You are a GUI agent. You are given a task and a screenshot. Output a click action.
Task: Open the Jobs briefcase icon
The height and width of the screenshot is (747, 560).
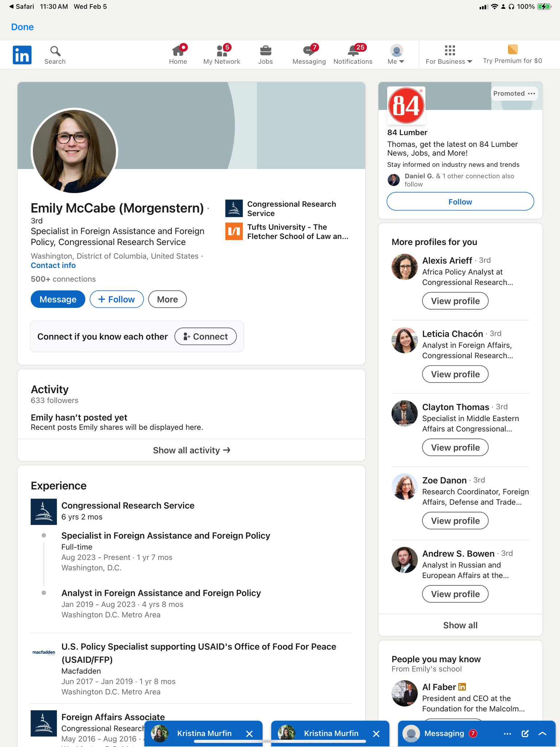(x=265, y=55)
